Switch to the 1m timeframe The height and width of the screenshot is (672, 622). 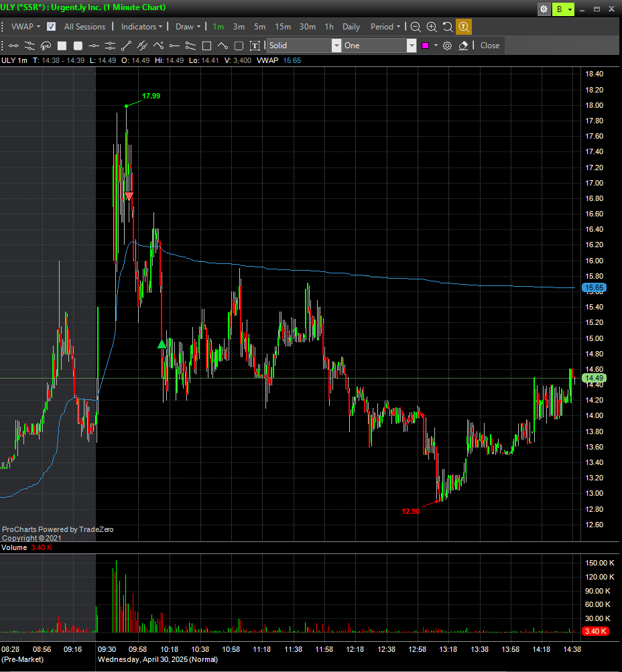[219, 27]
